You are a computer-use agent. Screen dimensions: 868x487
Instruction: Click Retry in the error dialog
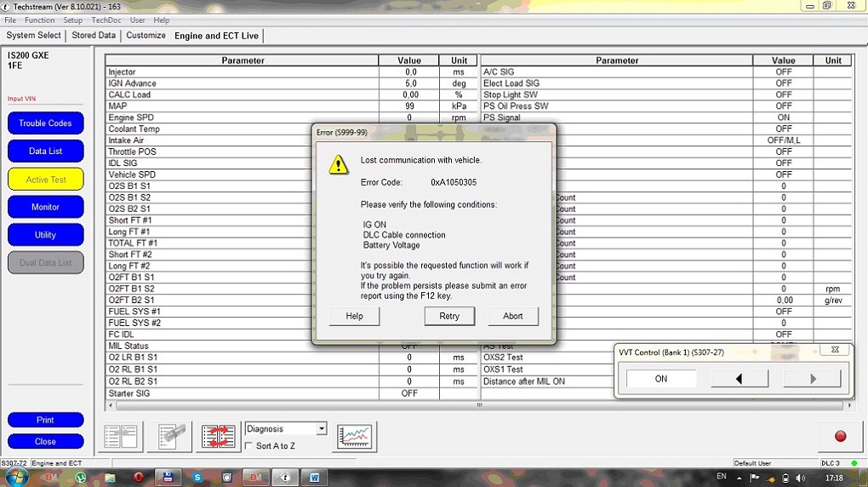448,316
